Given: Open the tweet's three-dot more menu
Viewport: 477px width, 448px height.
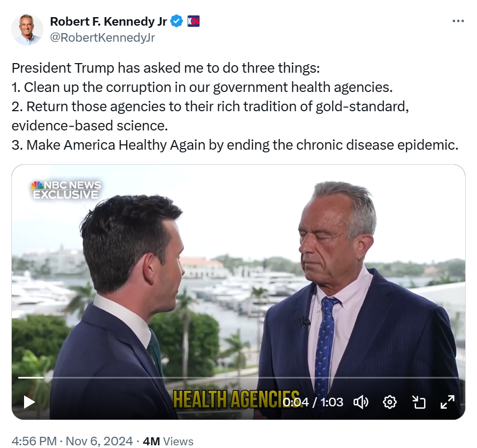Looking at the screenshot, I should coord(458,21).
